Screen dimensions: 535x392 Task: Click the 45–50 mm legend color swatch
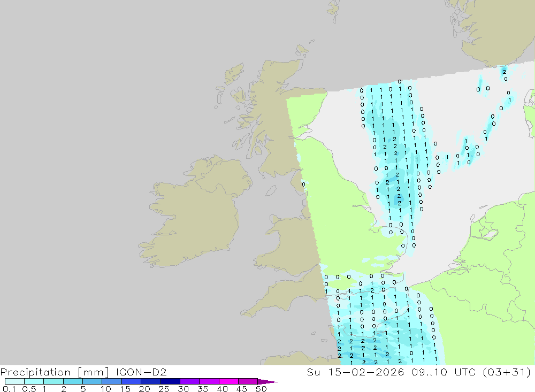point(248,381)
